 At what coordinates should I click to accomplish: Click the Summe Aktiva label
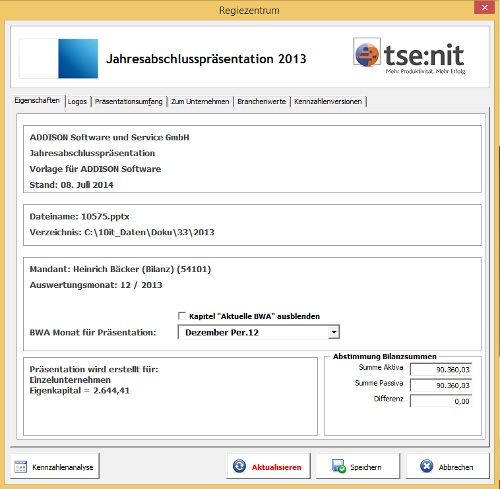381,367
